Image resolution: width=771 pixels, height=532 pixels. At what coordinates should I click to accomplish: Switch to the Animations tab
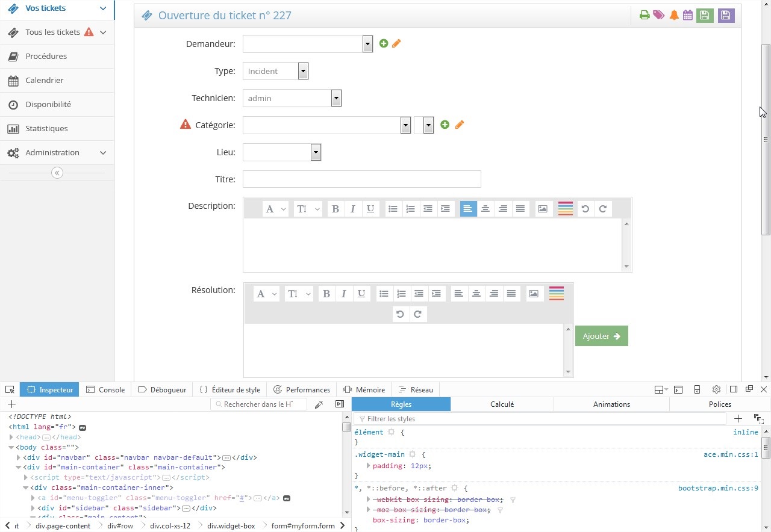coord(611,404)
